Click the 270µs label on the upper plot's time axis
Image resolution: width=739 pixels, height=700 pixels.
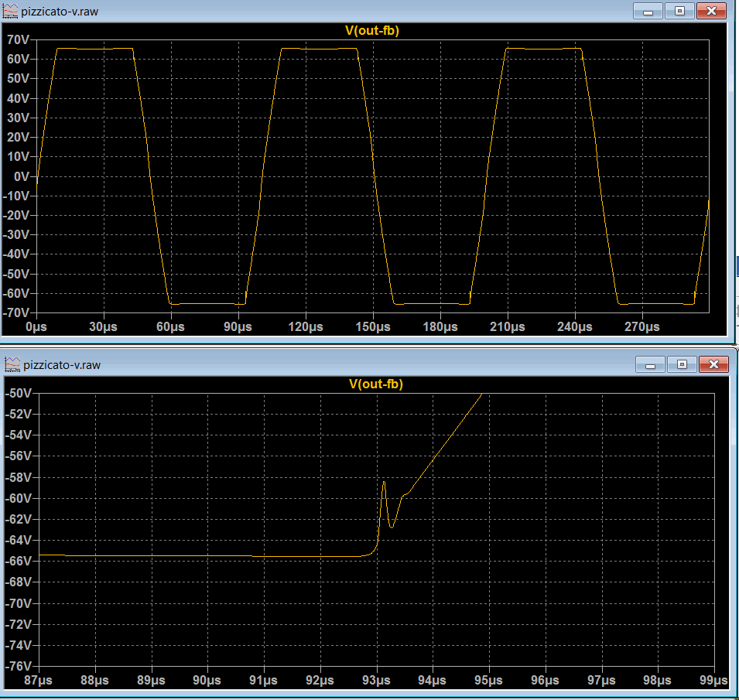[x=642, y=326]
